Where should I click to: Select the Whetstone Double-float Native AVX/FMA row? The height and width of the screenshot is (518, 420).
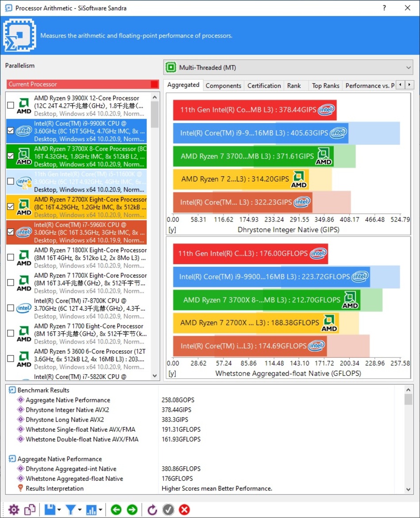(205, 439)
